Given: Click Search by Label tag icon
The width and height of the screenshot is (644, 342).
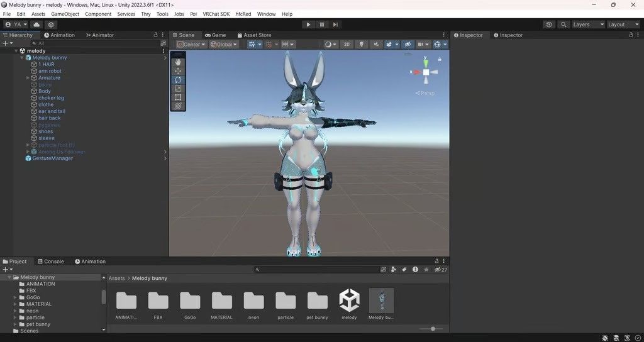Looking at the screenshot, I should pyautogui.click(x=404, y=270).
